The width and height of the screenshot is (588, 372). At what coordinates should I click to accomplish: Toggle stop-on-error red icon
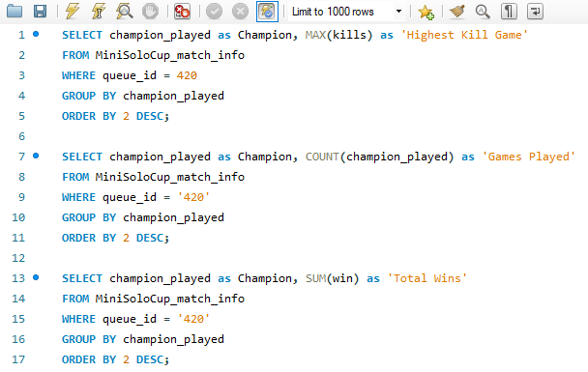182,12
